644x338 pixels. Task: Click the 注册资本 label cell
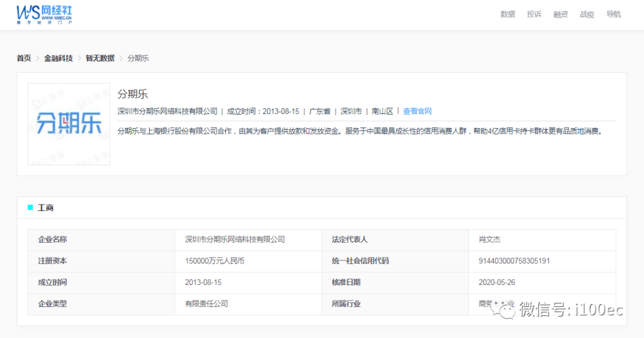point(101,261)
